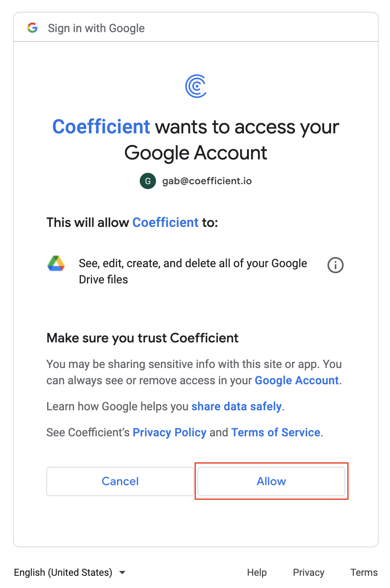390x588 pixels.
Task: Click the Google G logo in header
Action: coord(32,28)
